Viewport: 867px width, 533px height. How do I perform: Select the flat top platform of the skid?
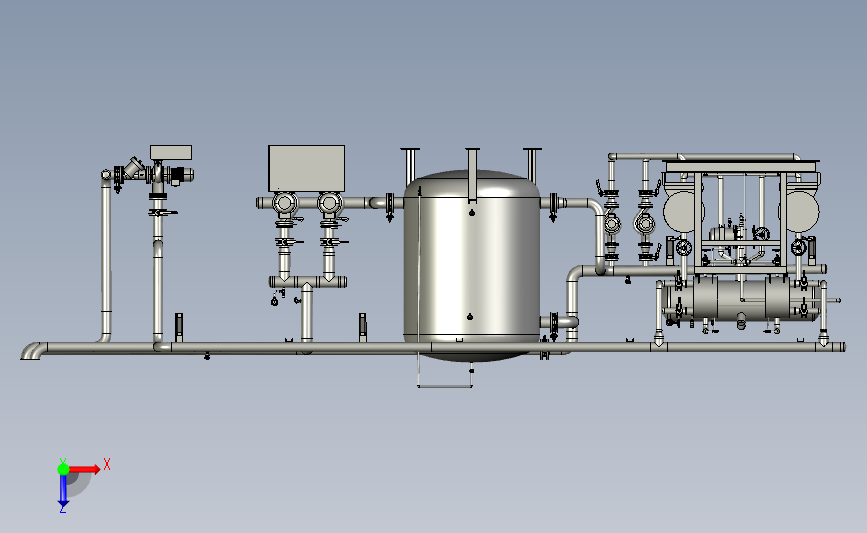click(741, 165)
